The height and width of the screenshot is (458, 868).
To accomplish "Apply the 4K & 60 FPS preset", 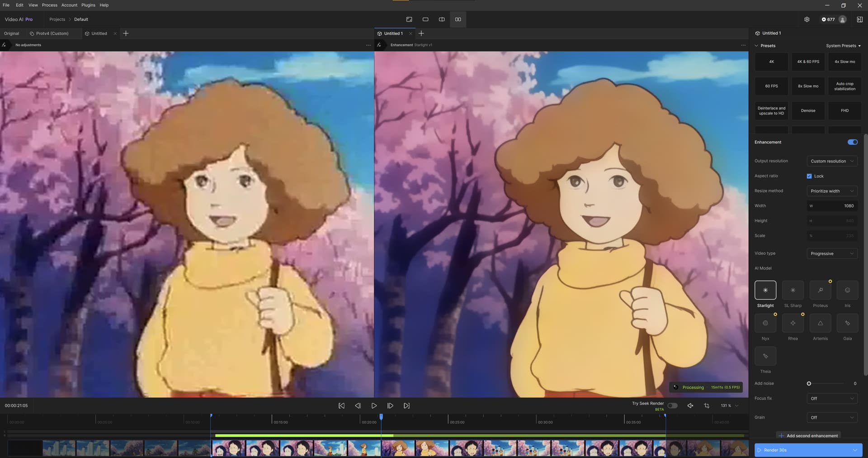I will point(808,62).
